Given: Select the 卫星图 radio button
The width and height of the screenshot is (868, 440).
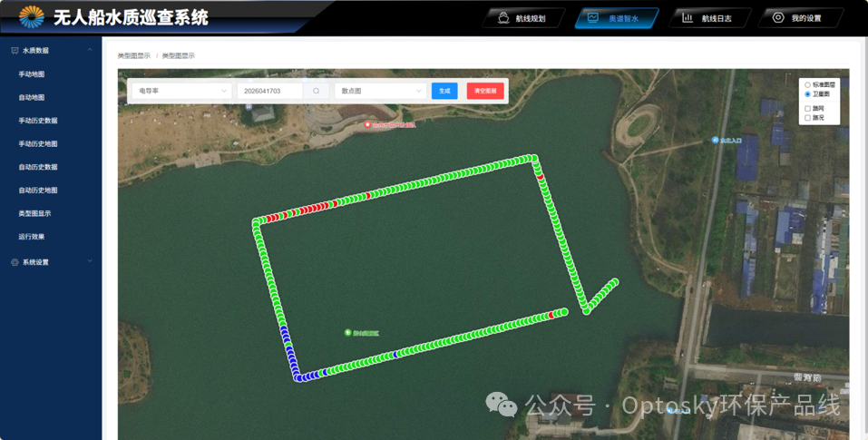Looking at the screenshot, I should [x=807, y=94].
